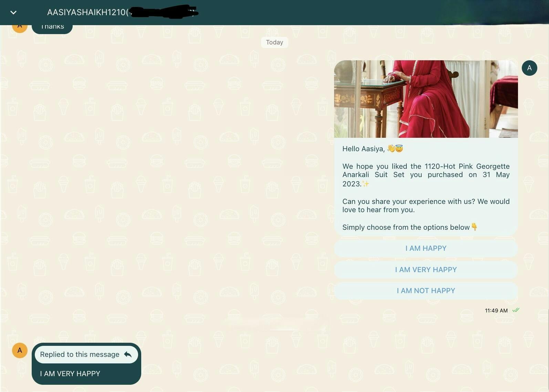Click the Hello Aasiya greeting text
This screenshot has width=549, height=392.
363,149
